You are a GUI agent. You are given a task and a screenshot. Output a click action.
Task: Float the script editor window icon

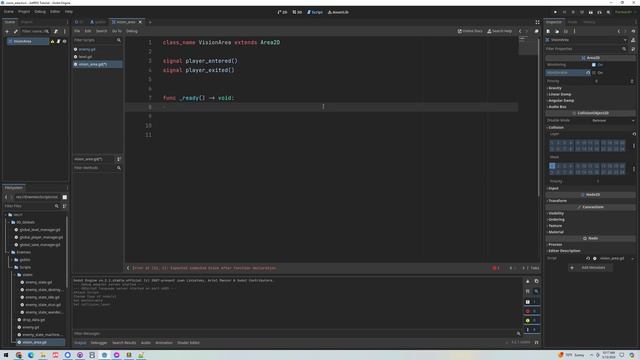coord(536,31)
